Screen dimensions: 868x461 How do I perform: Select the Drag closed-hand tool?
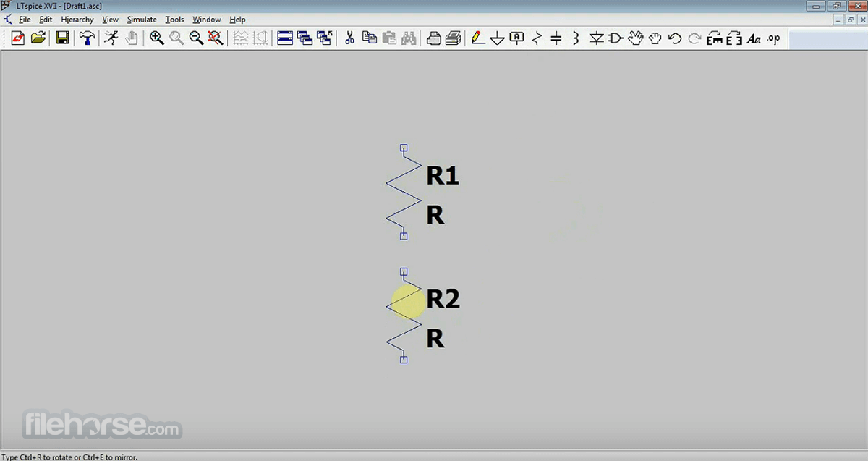pos(655,38)
